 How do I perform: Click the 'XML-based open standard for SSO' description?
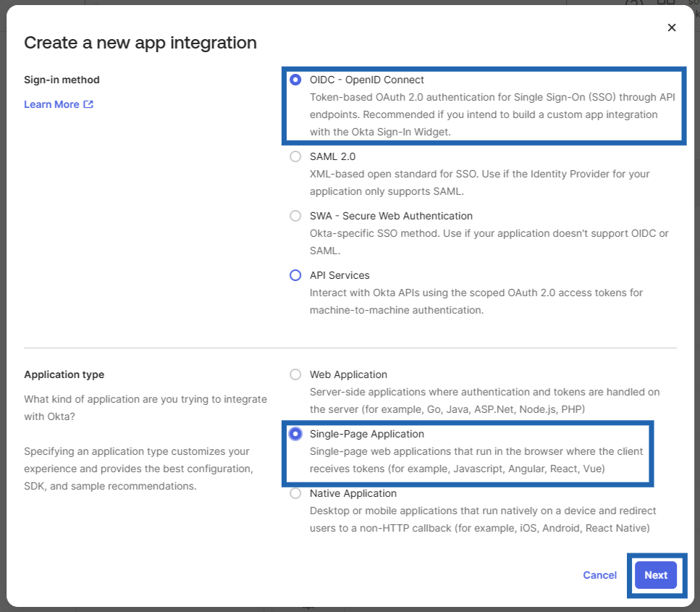click(x=479, y=183)
